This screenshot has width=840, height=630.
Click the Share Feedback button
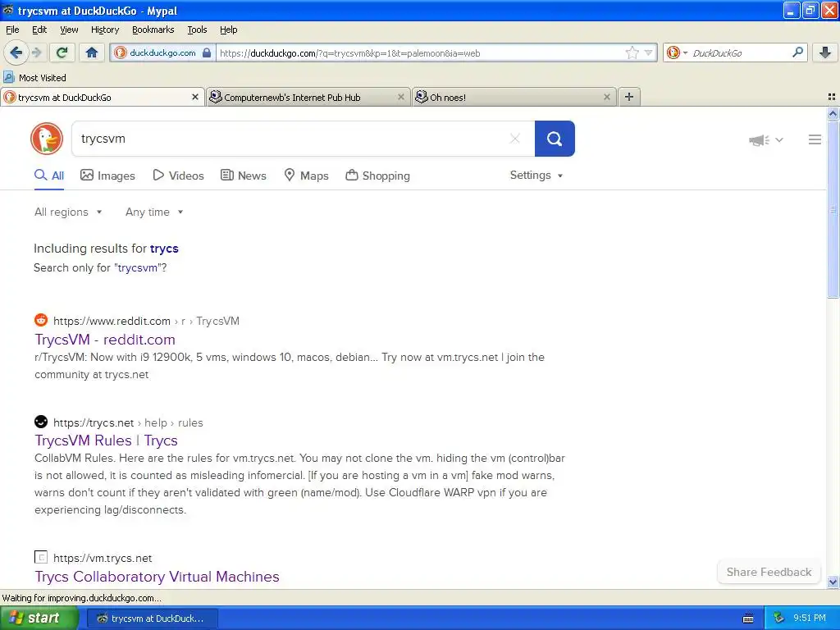[x=769, y=572]
